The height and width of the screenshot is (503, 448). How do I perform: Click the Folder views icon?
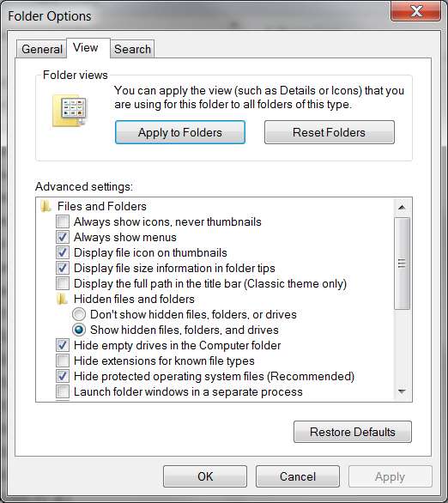click(70, 111)
